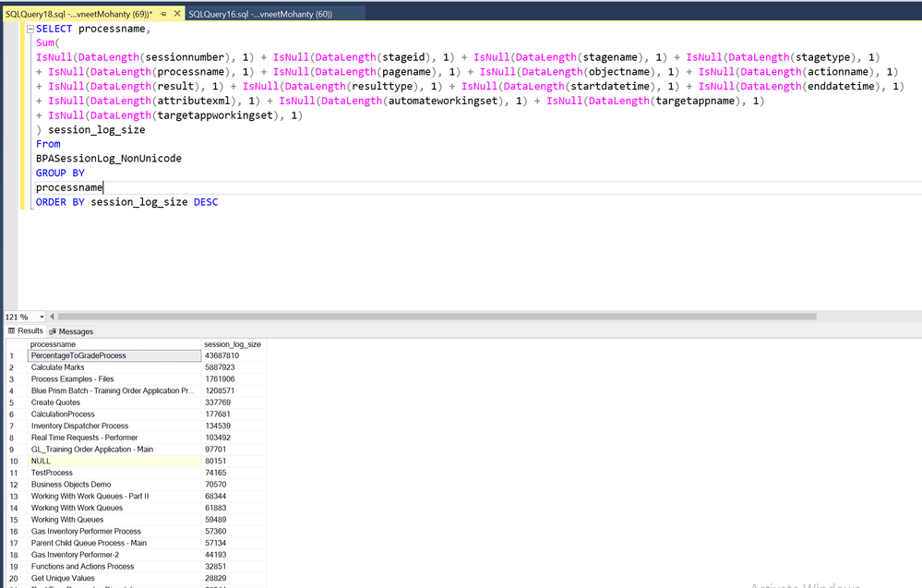The width and height of the screenshot is (922, 588).
Task: Switch to the SQLQuery16.sql tab
Action: (260, 14)
